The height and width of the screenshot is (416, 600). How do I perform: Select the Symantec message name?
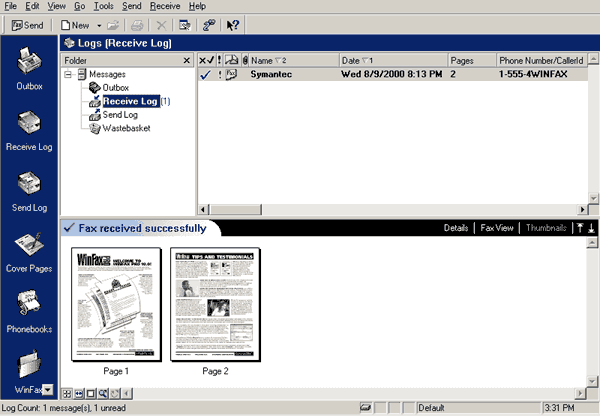pos(271,74)
